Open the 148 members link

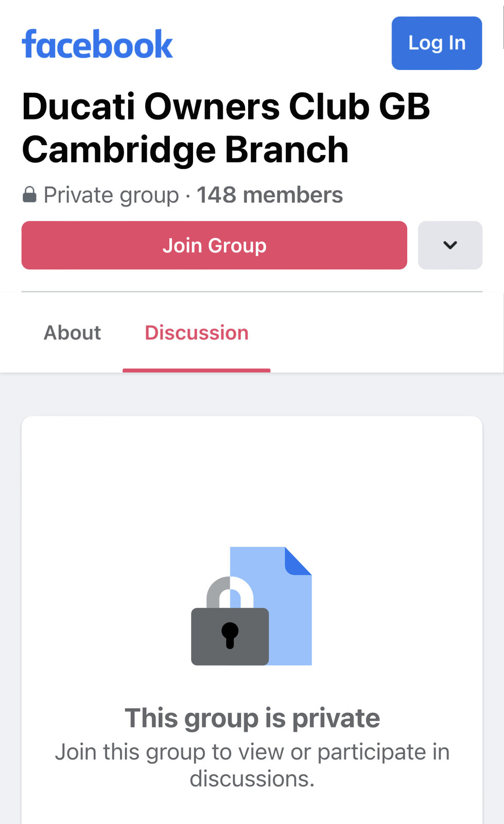[270, 195]
